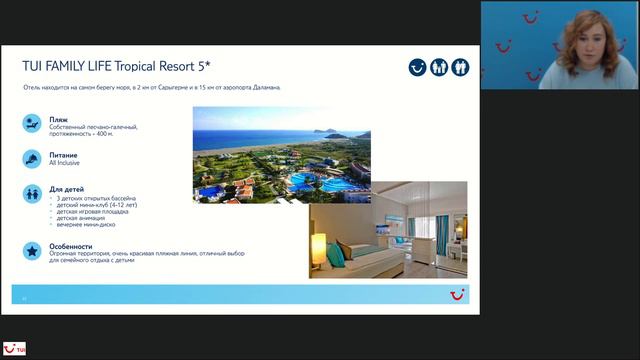Click 'детский мини-клуб (4-12 лет)' bullet
This screenshot has width=640, height=360.
(x=97, y=205)
